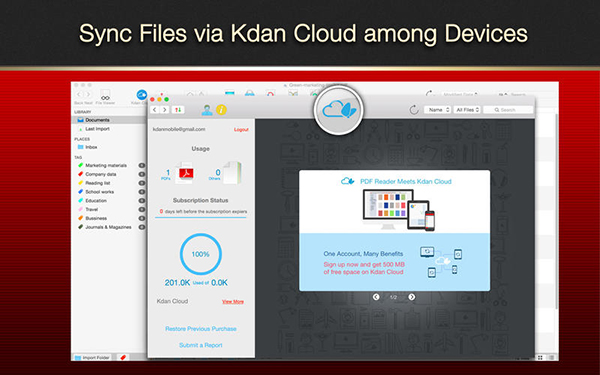600x375 pixels.
Task: Open the account profile icon
Action: tap(207, 110)
